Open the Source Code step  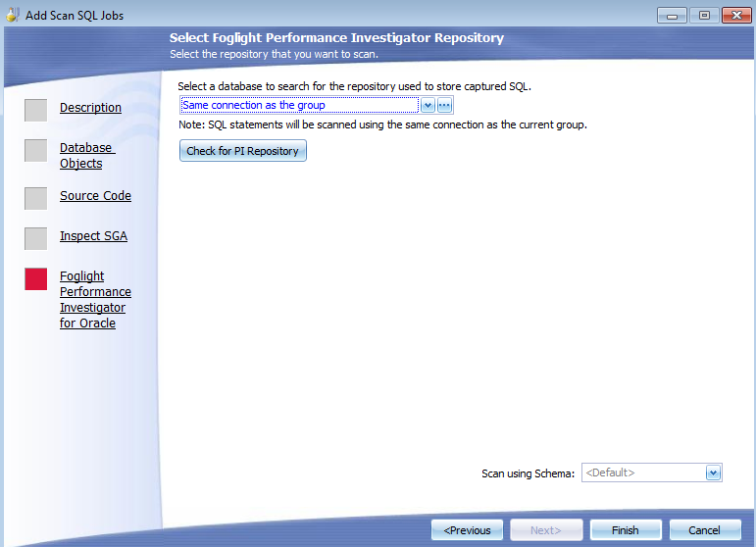pos(95,196)
